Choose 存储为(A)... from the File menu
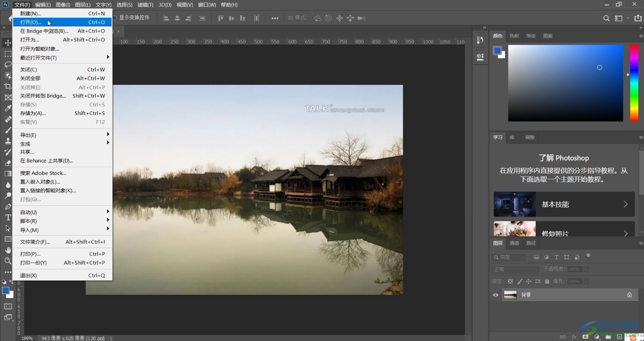Screen dimensions: 644x341 (62, 113)
